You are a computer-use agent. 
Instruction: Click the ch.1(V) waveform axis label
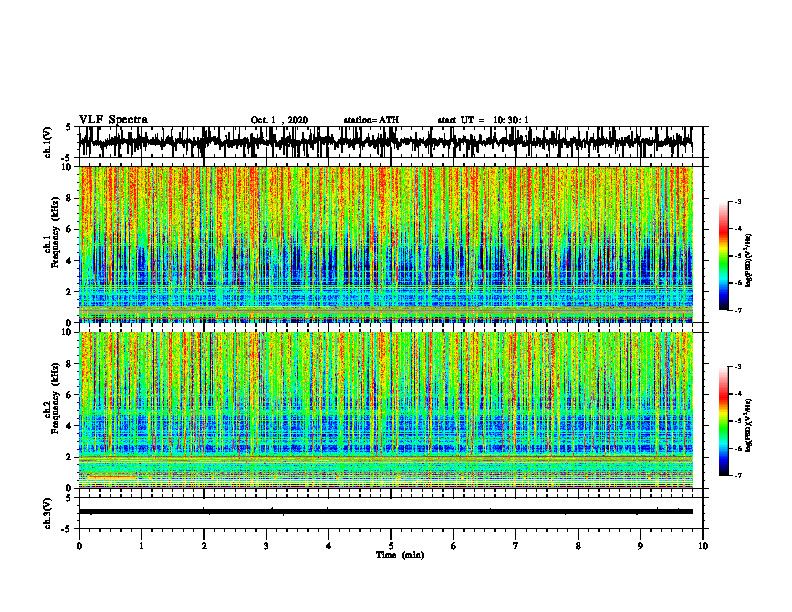[48, 142]
